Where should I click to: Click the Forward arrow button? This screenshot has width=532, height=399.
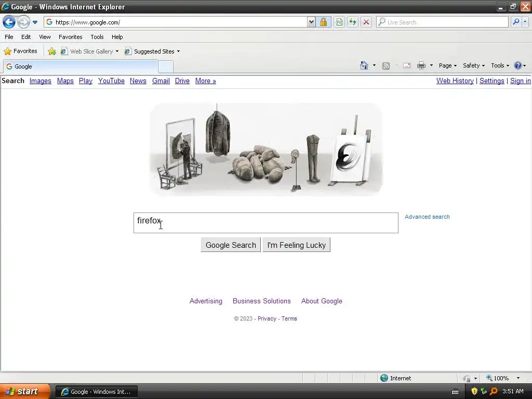[x=23, y=22]
